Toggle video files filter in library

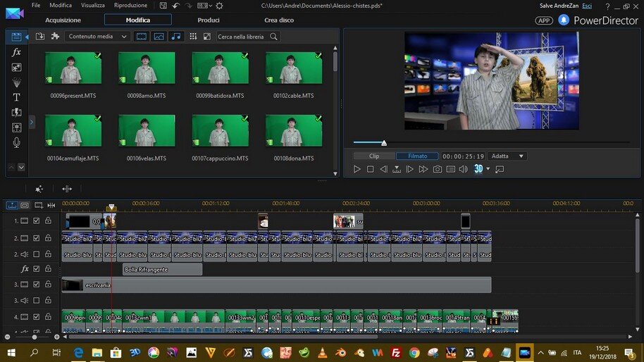(142, 37)
